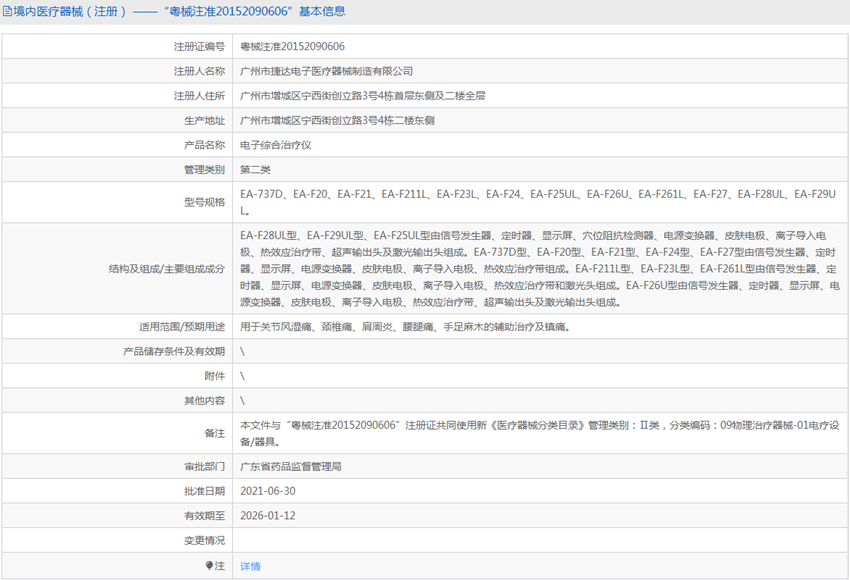
Task: Click the structure description starting with EA-F28UL型
Action: [540, 269]
